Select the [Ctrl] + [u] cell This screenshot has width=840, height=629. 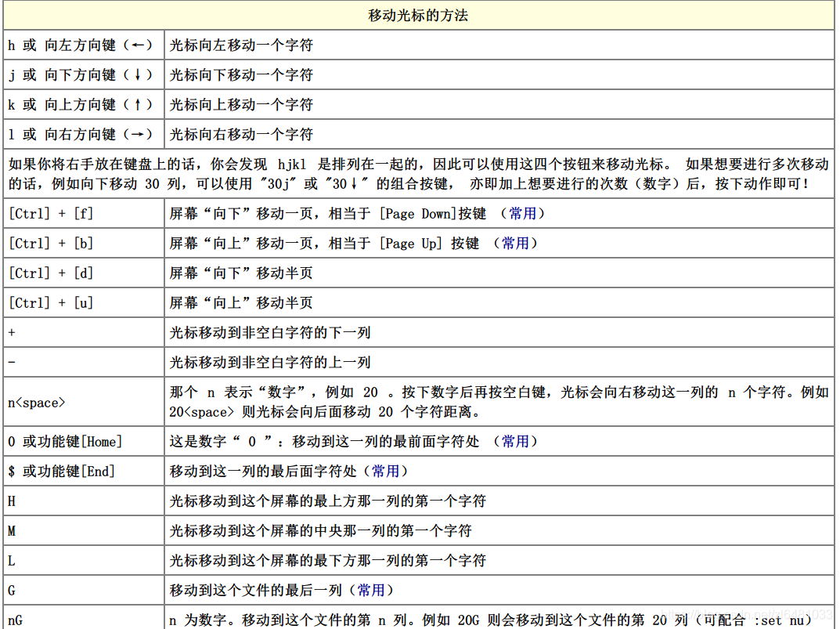pyautogui.click(x=84, y=303)
